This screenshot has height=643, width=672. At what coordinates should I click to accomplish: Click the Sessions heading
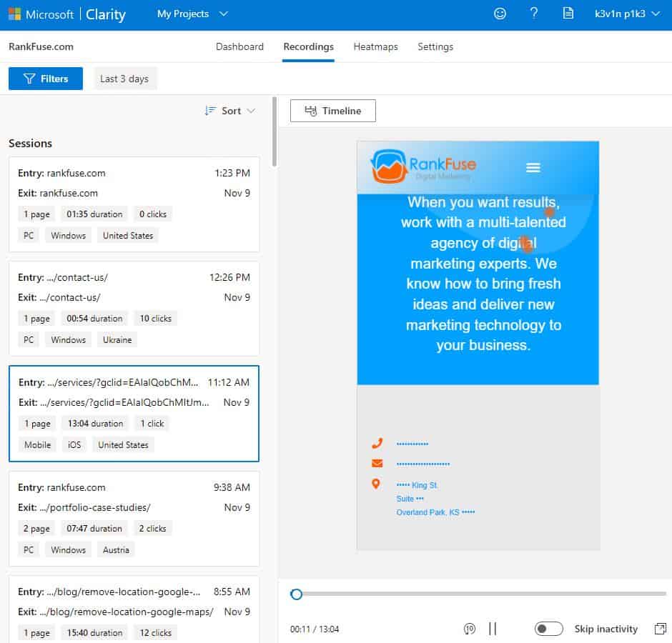point(31,144)
